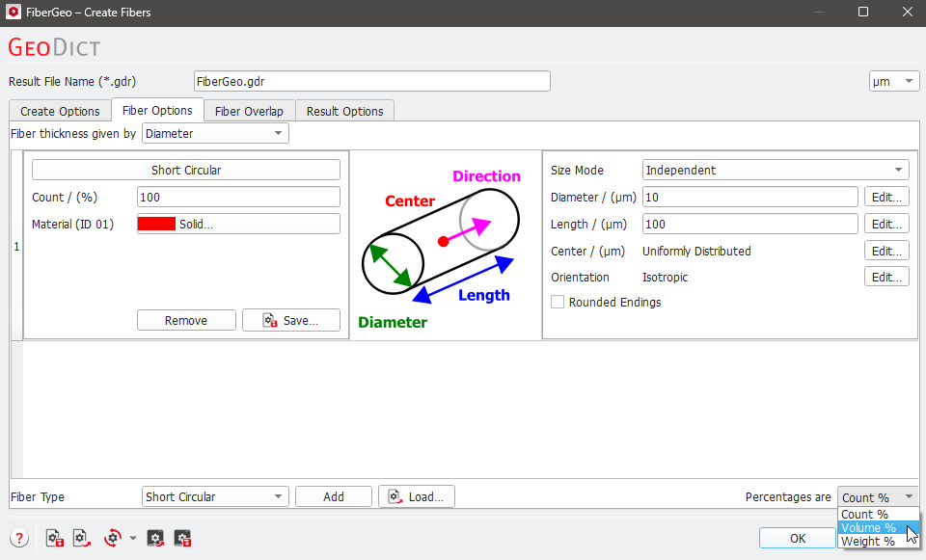Click the Remove button
The width and height of the screenshot is (926, 560).
pyautogui.click(x=186, y=319)
